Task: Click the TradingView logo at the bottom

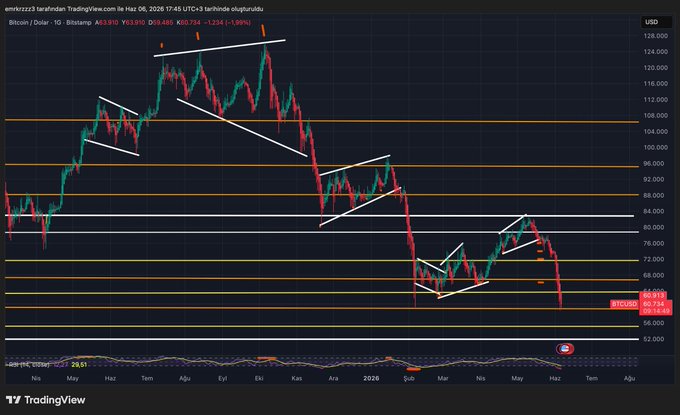Action: [46, 400]
